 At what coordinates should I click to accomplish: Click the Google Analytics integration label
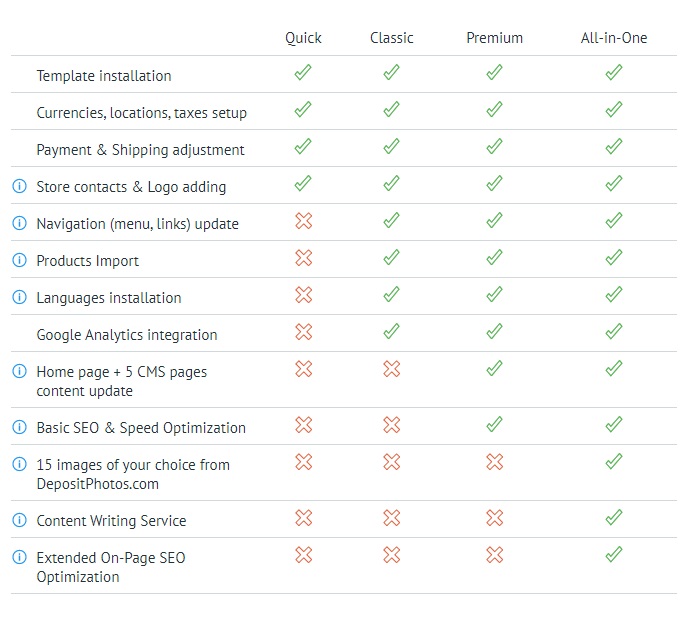point(127,335)
